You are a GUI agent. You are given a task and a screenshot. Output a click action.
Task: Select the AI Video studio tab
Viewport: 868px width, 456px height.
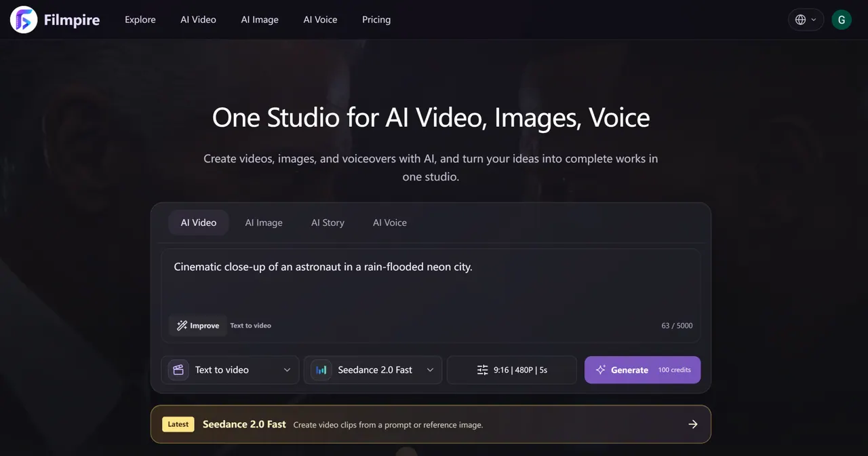point(199,223)
